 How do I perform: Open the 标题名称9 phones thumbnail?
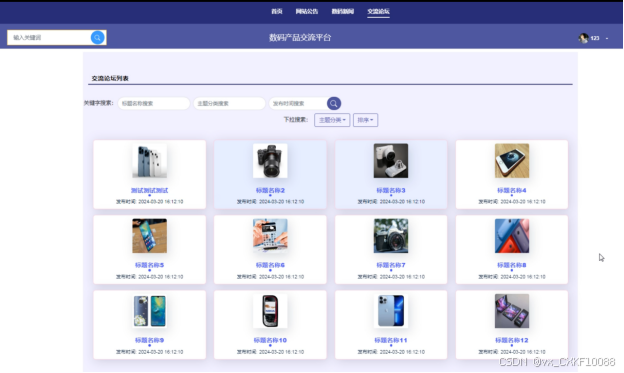[x=150, y=311]
